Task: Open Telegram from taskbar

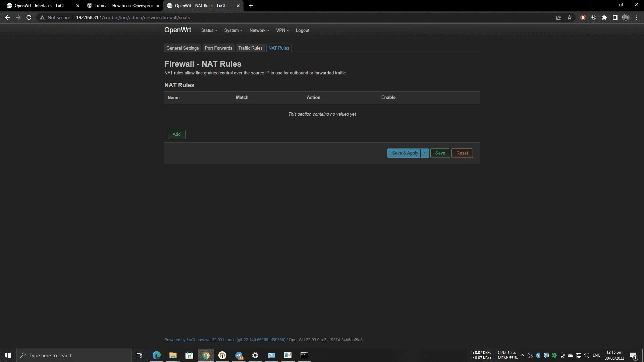Action: 239,355
